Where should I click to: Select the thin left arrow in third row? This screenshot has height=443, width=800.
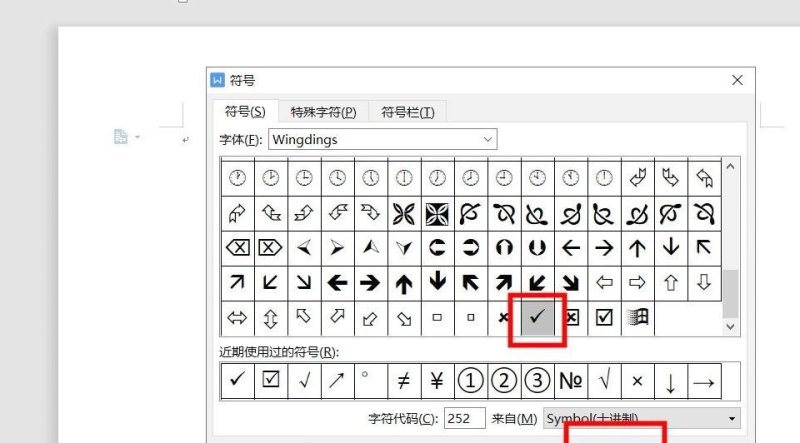(571, 248)
